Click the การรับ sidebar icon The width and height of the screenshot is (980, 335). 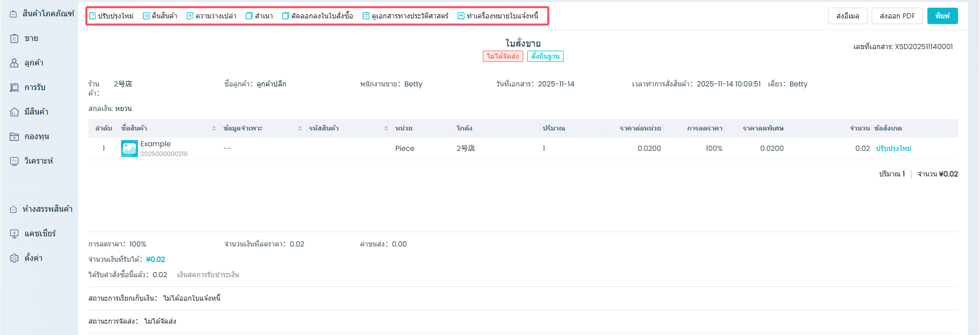tap(14, 87)
